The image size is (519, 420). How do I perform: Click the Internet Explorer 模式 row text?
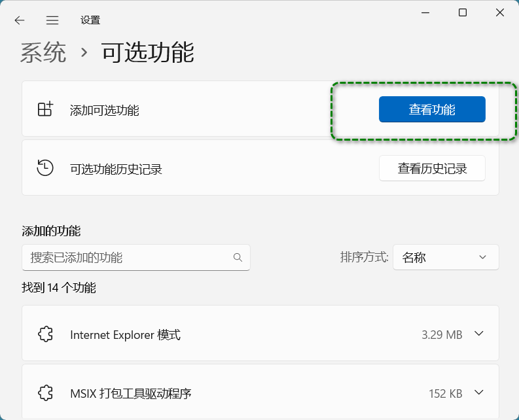click(x=125, y=335)
